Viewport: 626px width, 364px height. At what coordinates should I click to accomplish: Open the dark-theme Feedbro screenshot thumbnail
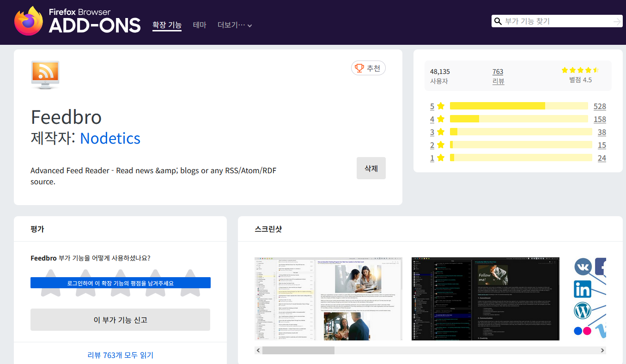point(486,299)
